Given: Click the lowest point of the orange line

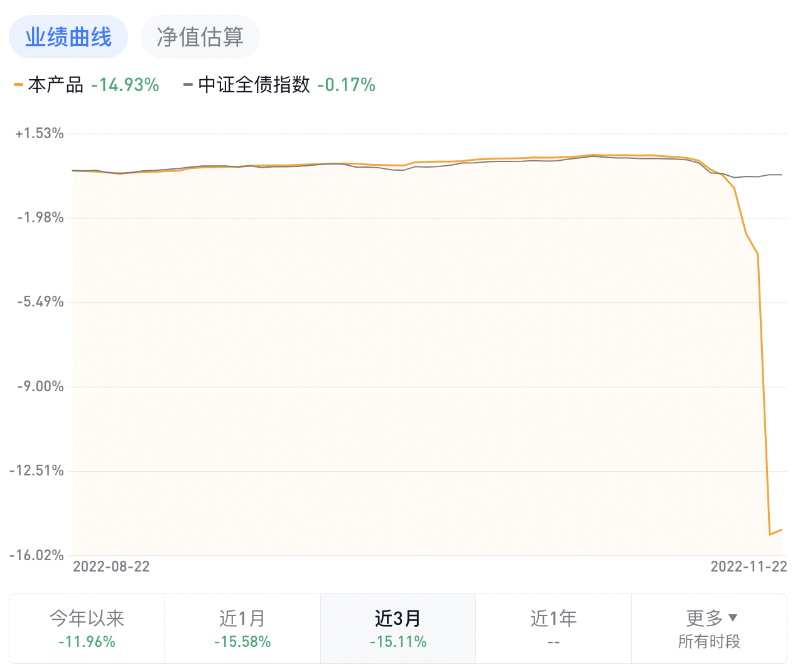Looking at the screenshot, I should click(x=770, y=534).
